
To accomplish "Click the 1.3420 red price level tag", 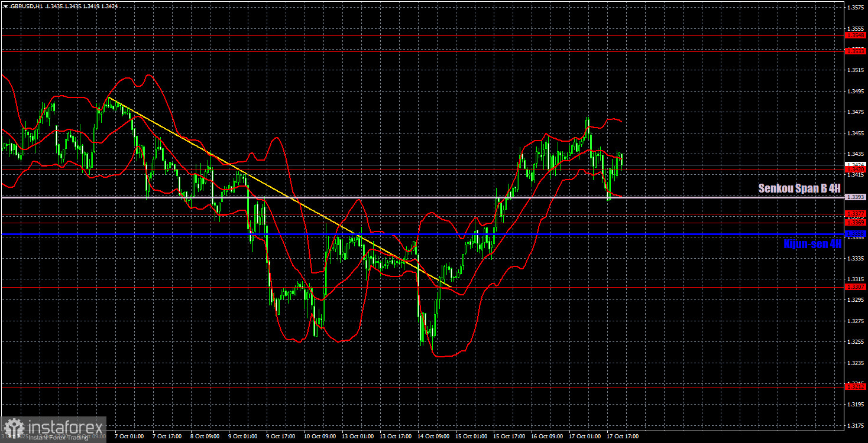I will tap(856, 170).
